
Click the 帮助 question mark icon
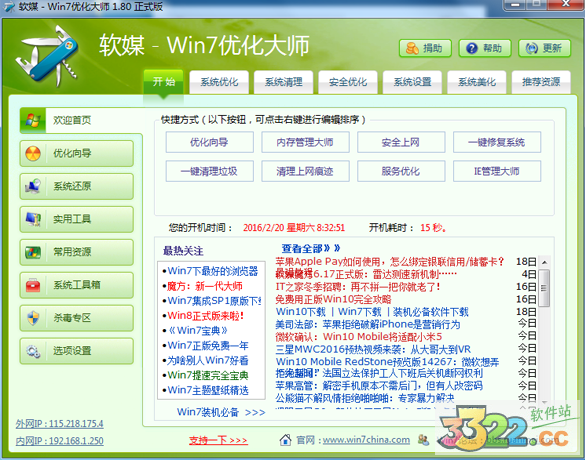(x=472, y=48)
